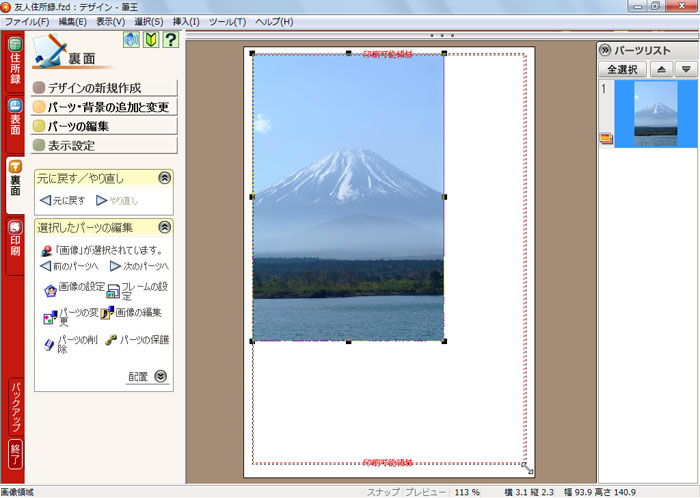Image resolution: width=700 pixels, height=498 pixels.
Task: Click the 元に戻す undo arrow
Action: pos(45,200)
